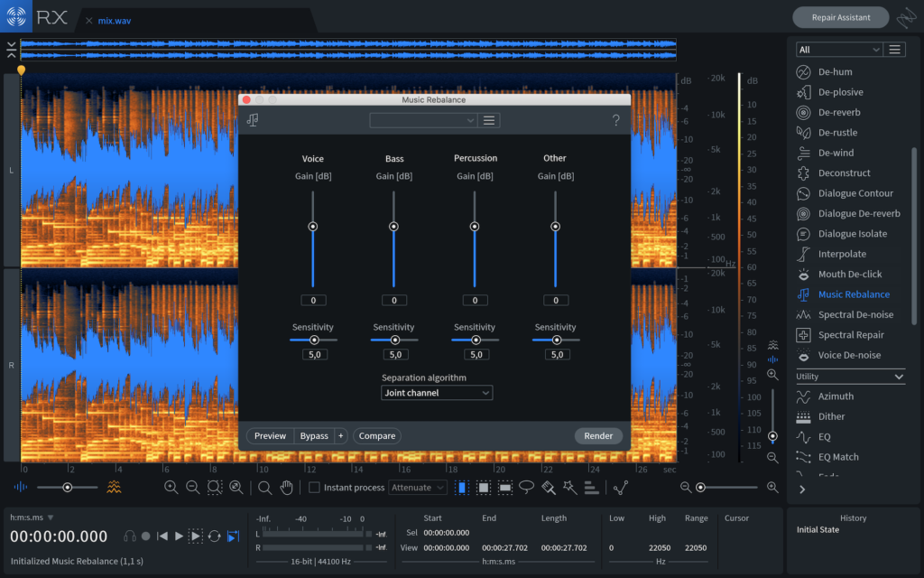Open the module filter All dropdown

838,50
